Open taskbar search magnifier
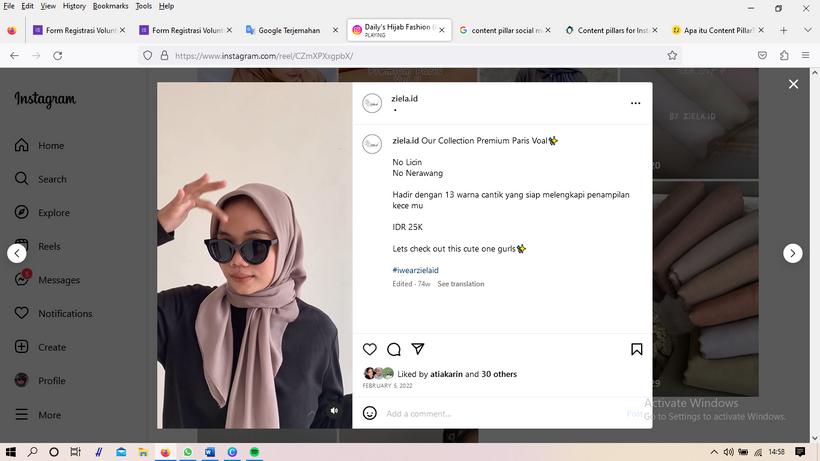 click(x=32, y=452)
